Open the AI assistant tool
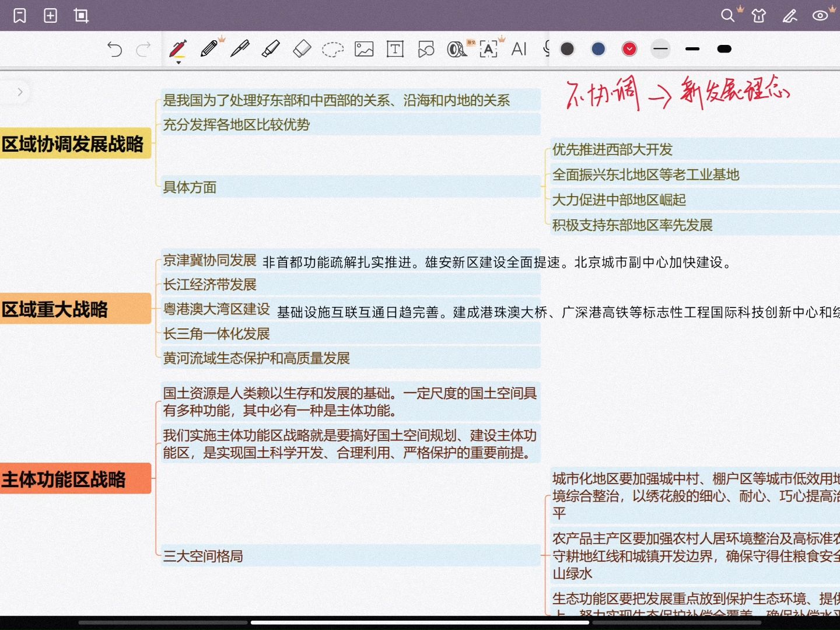Viewport: 840px width, 630px height. click(x=519, y=50)
